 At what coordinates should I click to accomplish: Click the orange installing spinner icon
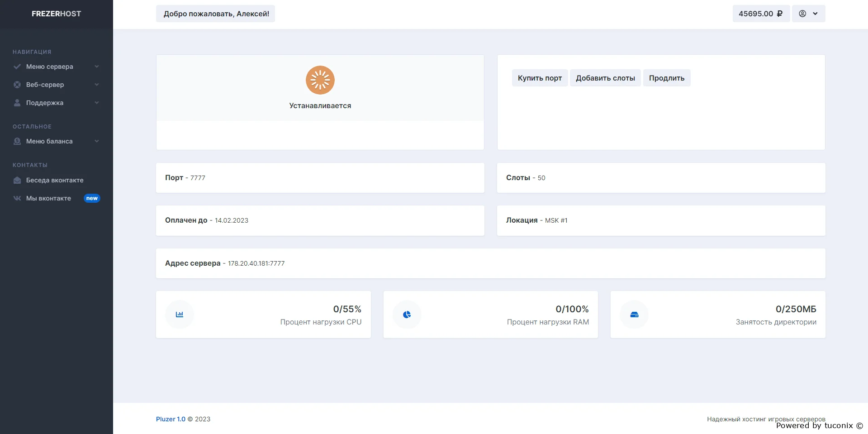tap(320, 80)
